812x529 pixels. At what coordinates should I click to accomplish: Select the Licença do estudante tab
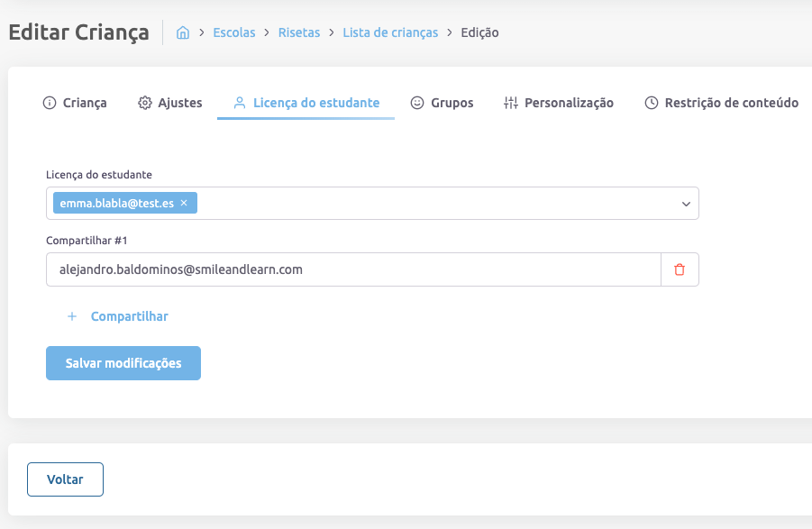(315, 103)
